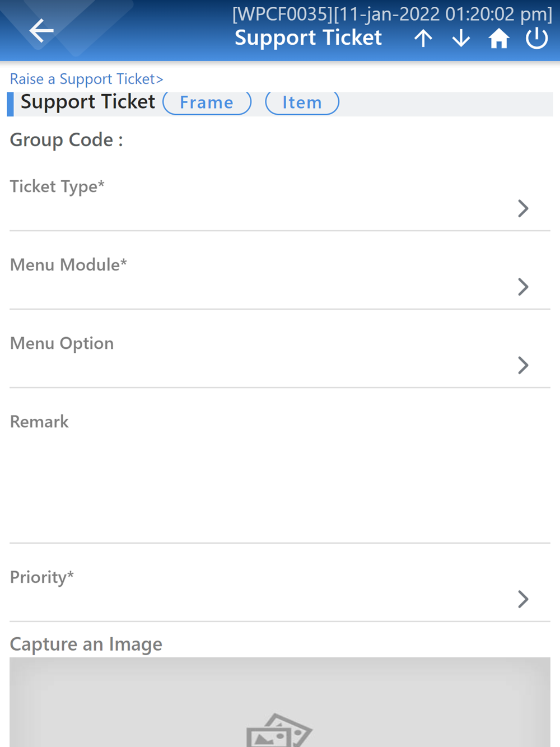Viewport: 560px width, 747px height.
Task: Open the Menu Option chevron
Action: click(523, 365)
